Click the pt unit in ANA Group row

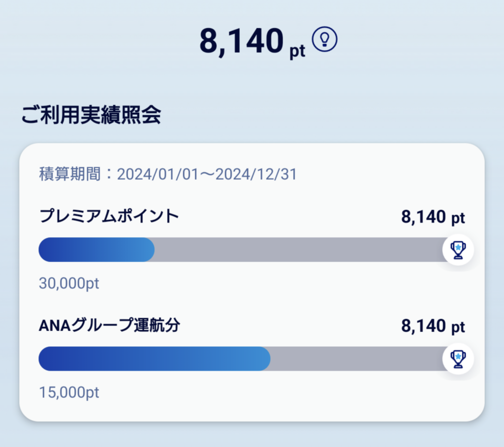coord(458,327)
